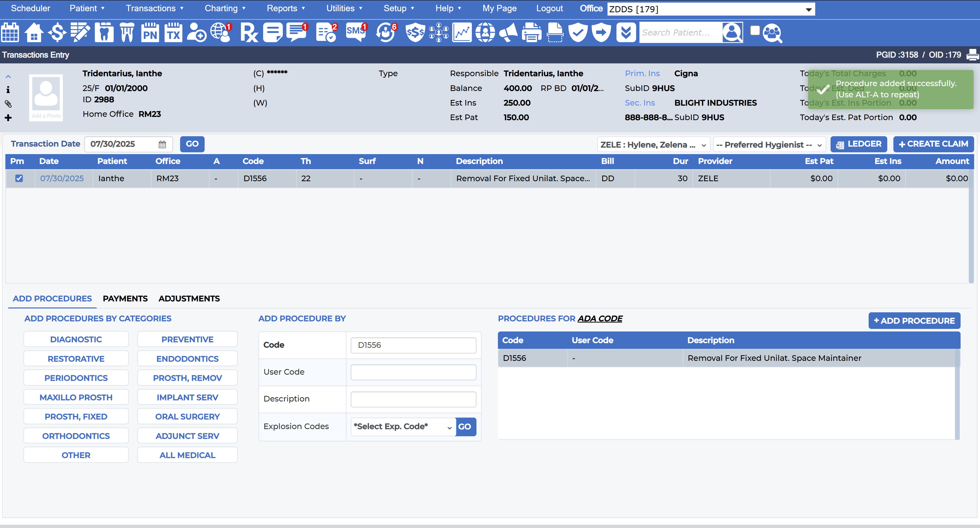
Task: Click the group search people icon
Action: (772, 33)
